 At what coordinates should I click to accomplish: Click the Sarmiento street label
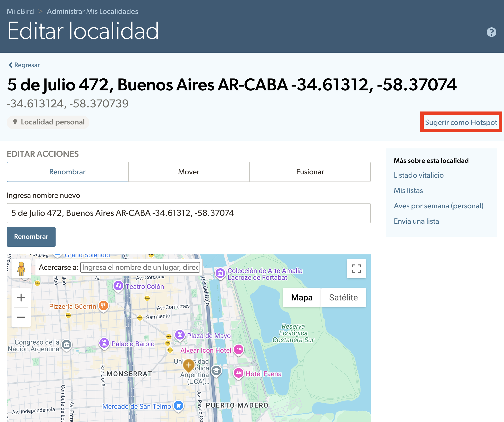click(x=158, y=316)
